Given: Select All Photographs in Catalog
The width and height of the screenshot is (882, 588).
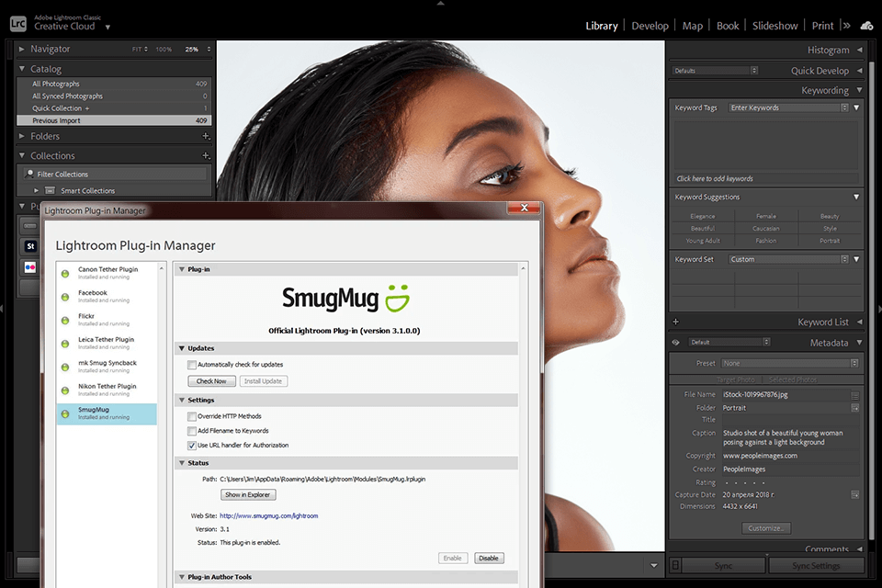Looking at the screenshot, I should click(x=114, y=84).
